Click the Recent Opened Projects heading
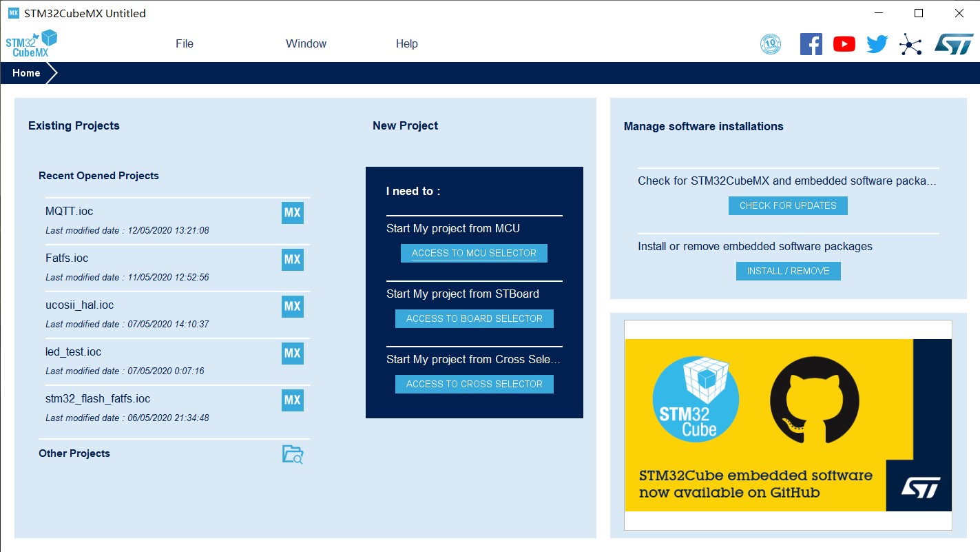980x552 pixels. tap(98, 176)
